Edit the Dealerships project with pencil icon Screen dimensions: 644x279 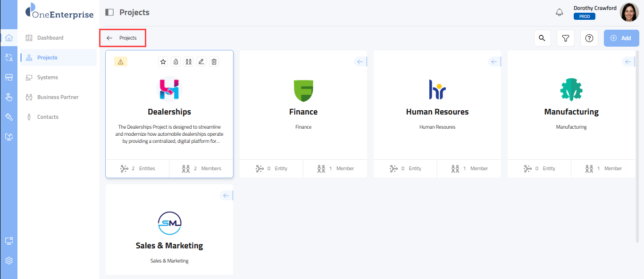201,62
